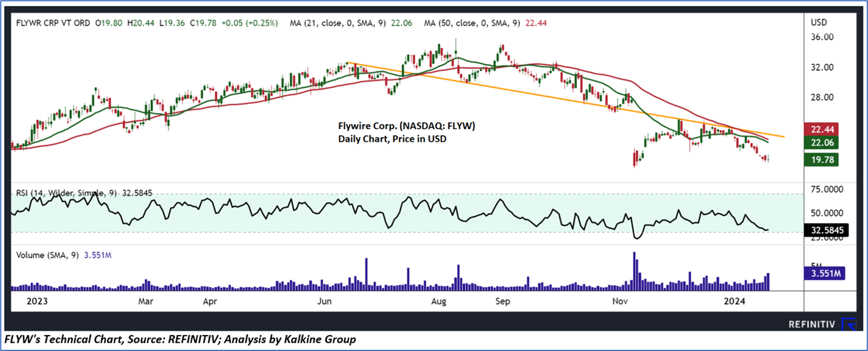Image resolution: width=868 pixels, height=351 pixels.
Task: Click the USD currency label
Action: tap(818, 23)
